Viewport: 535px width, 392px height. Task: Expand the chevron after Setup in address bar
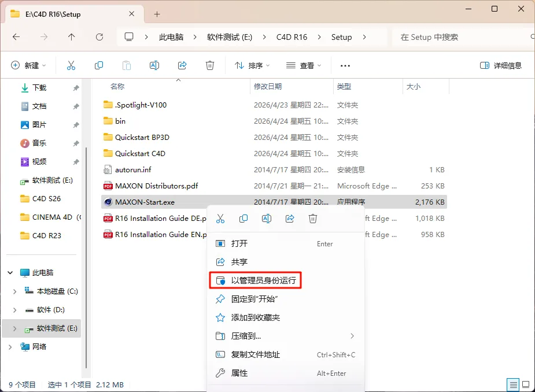364,37
